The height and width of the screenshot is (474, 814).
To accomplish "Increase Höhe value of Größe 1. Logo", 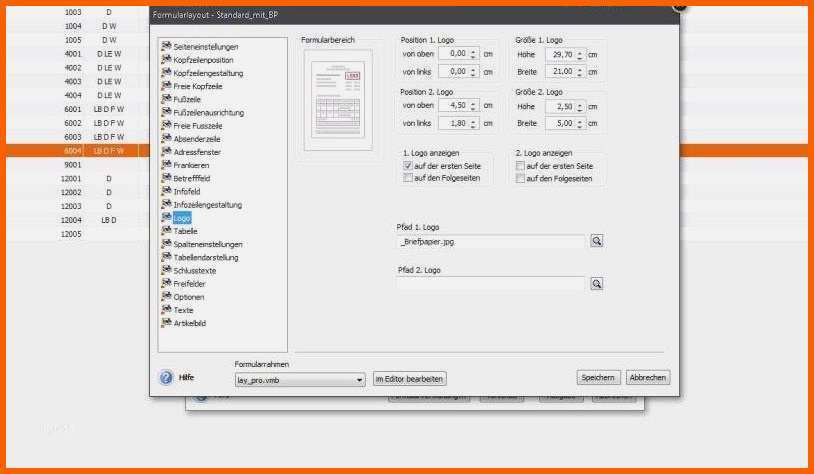I will [x=579, y=52].
